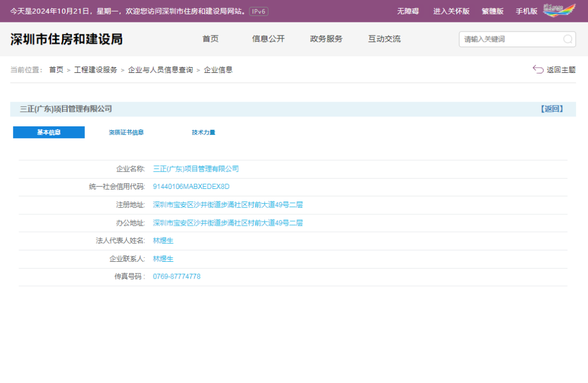Click breadcrumb 企业信息
Screen dimensions: 588x383
[x=218, y=70]
